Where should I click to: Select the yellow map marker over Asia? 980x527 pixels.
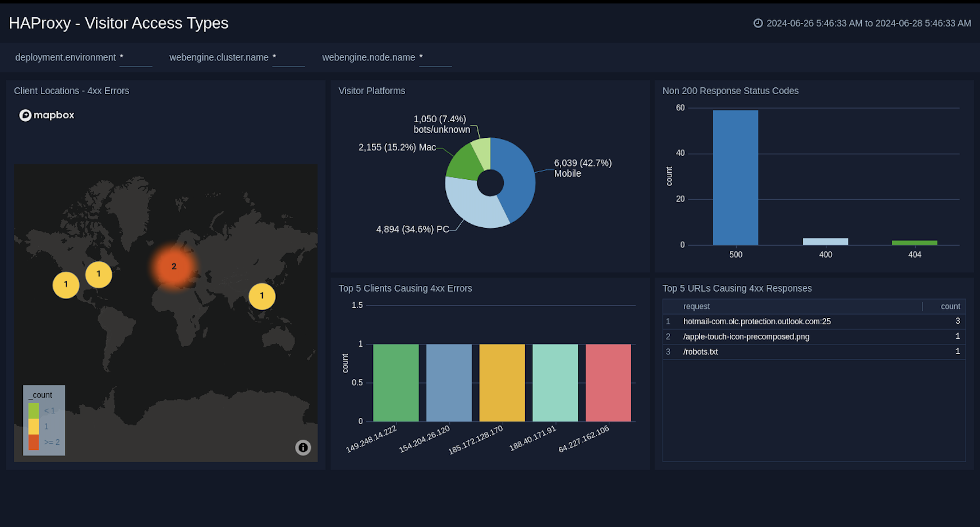pyautogui.click(x=262, y=296)
